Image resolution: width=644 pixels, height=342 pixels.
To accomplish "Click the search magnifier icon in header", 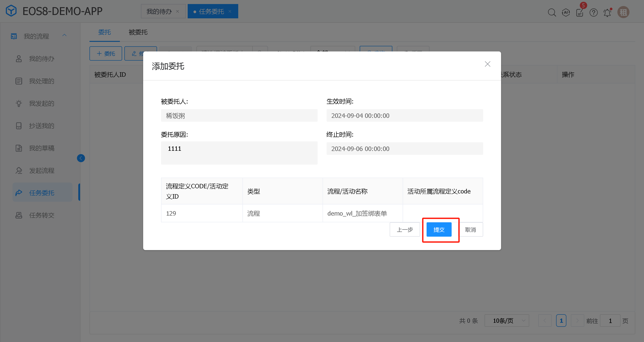I will [x=552, y=12].
